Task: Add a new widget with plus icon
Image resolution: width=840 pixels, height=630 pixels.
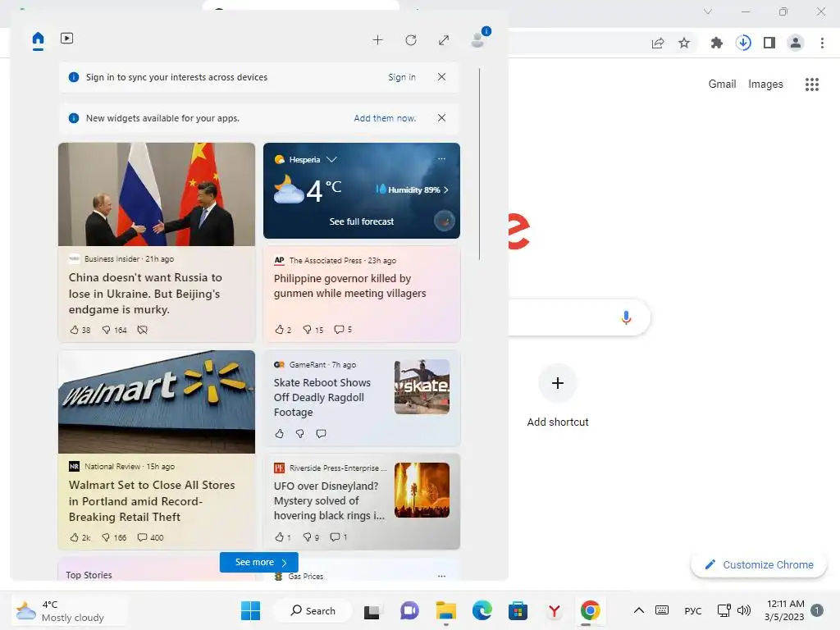Action: [x=377, y=40]
